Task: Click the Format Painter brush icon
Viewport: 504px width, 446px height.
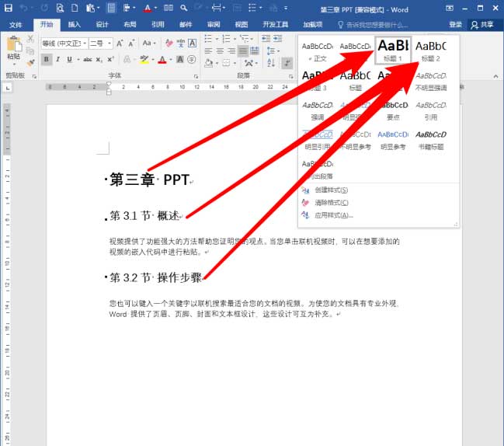Action: point(30,63)
